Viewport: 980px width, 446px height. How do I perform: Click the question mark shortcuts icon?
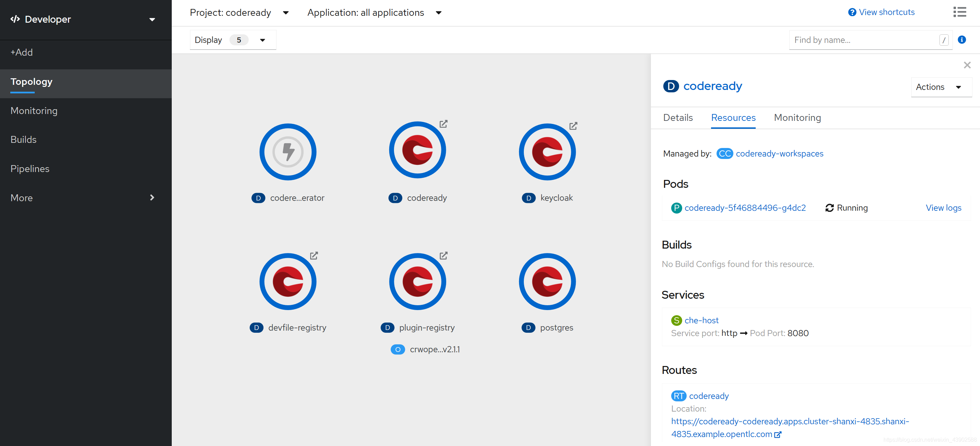pos(852,12)
